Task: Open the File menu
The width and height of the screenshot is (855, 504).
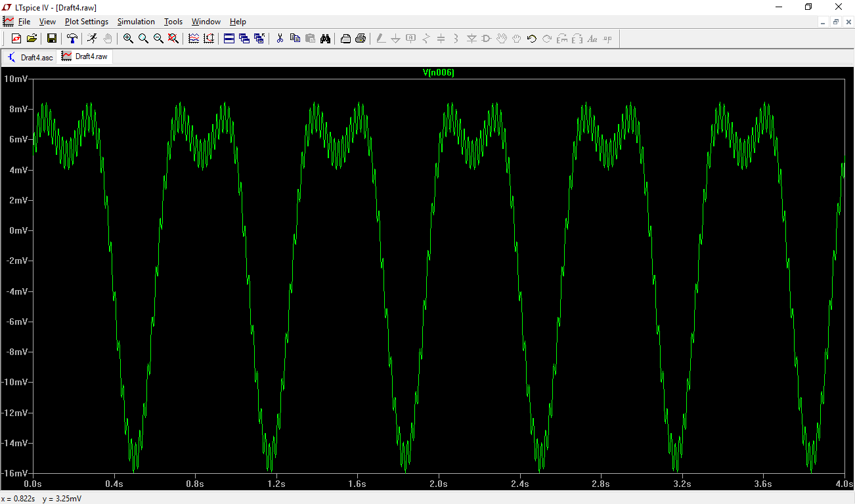Action: point(24,22)
